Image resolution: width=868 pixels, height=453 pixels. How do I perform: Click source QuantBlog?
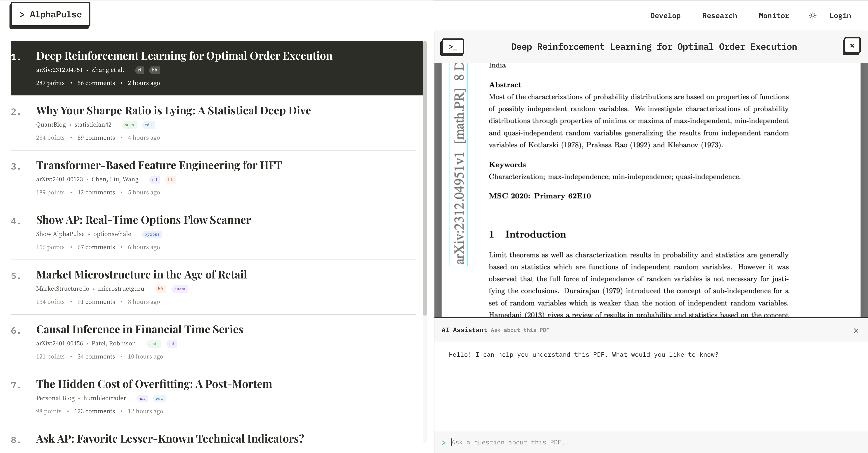[x=51, y=124]
